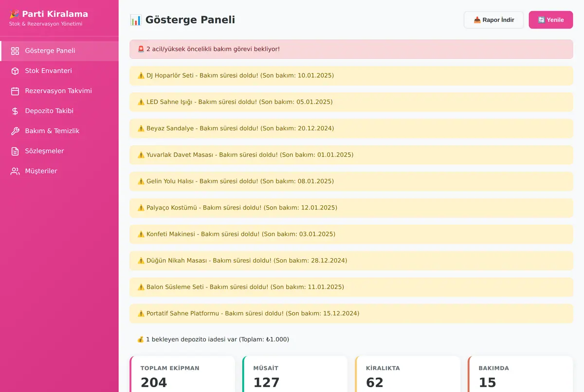Click the Balon Süsleme Seti alert text

click(245, 287)
